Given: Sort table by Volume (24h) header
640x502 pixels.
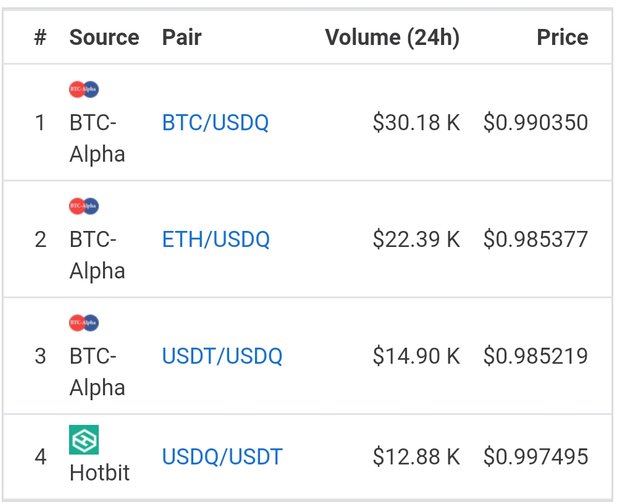Looking at the screenshot, I should pyautogui.click(x=392, y=38).
